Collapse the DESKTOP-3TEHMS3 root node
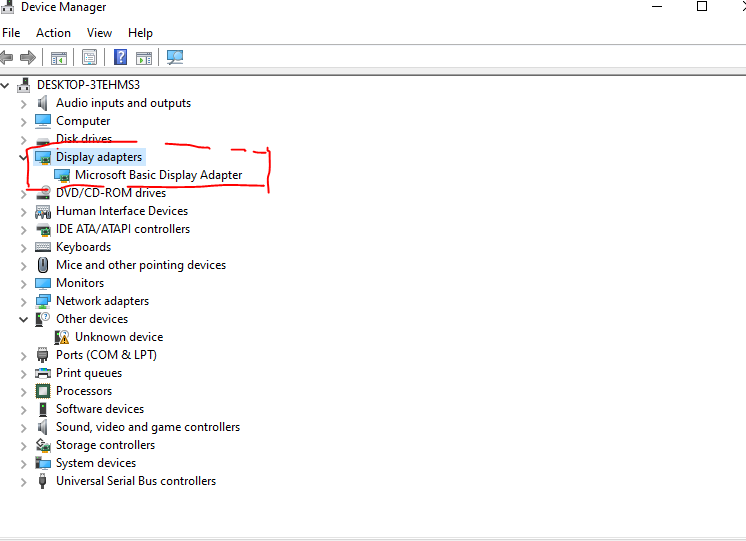Screen dimensions: 746x541 5,86
